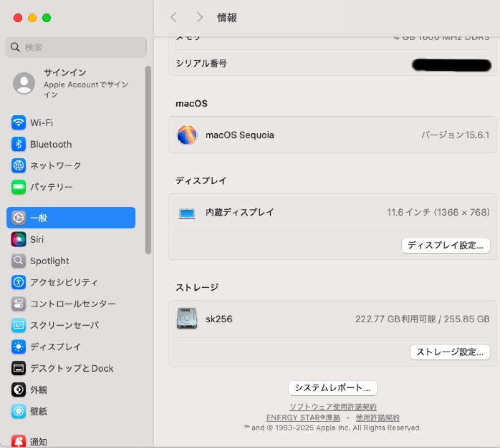The height and width of the screenshot is (448, 500).
Task: Navigate back using the left arrow
Action: tap(174, 17)
